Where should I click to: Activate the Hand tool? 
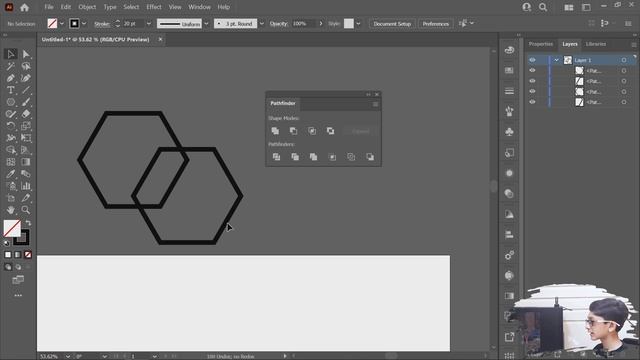click(x=11, y=210)
